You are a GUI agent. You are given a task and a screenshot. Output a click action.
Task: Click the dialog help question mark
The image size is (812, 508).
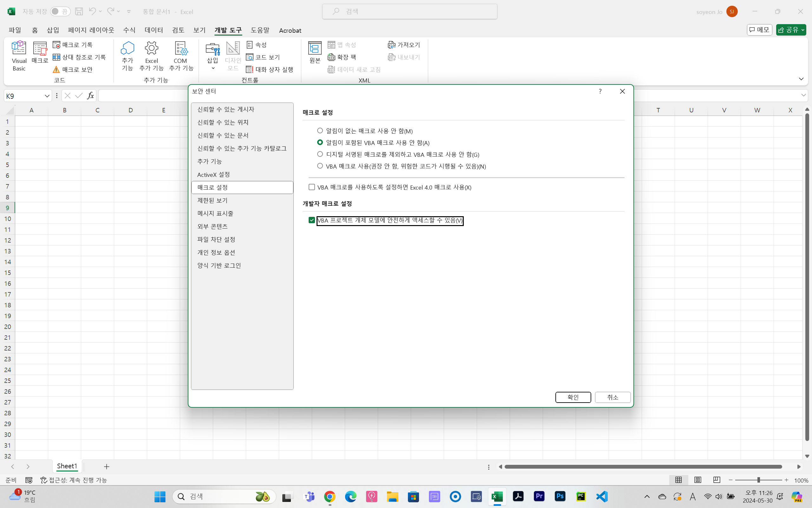click(x=600, y=91)
